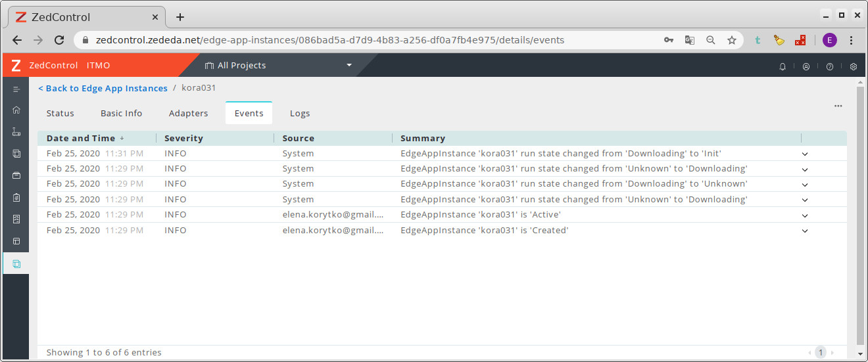868x362 pixels.
Task: Expand the 'kora031' is 'Active' event row
Action: click(804, 215)
